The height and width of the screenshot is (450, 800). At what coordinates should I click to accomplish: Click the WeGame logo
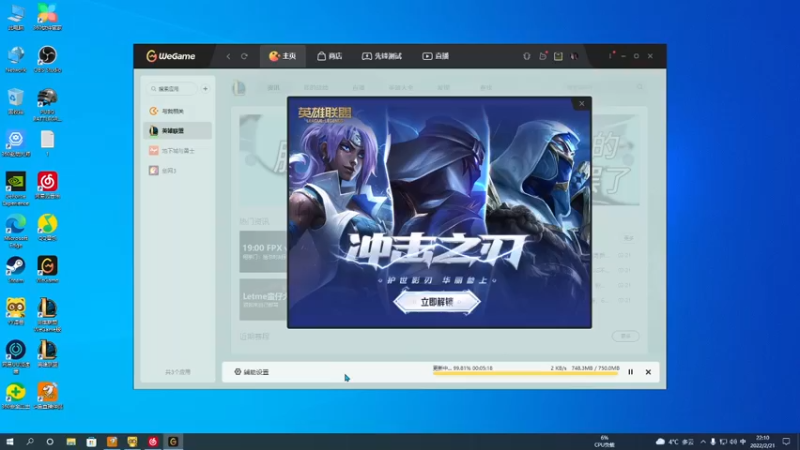pos(171,56)
